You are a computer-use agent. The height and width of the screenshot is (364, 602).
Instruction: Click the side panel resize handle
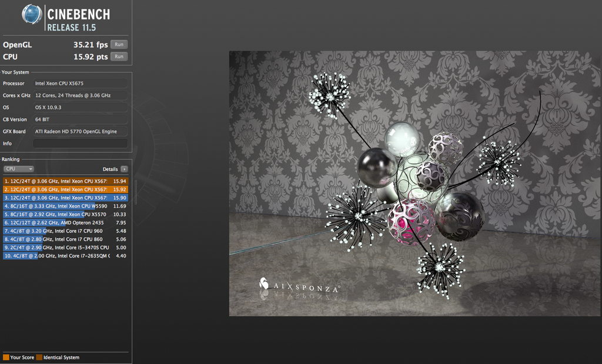click(135, 192)
